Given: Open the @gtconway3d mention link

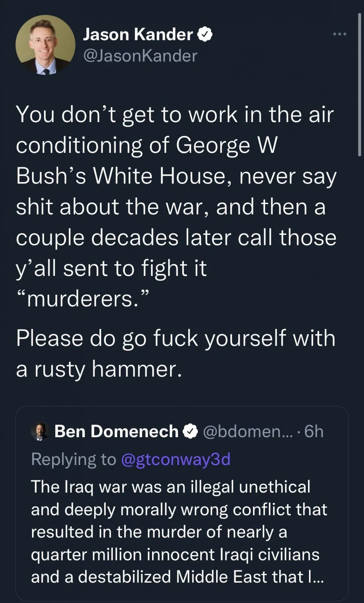Looking at the screenshot, I should [x=176, y=459].
